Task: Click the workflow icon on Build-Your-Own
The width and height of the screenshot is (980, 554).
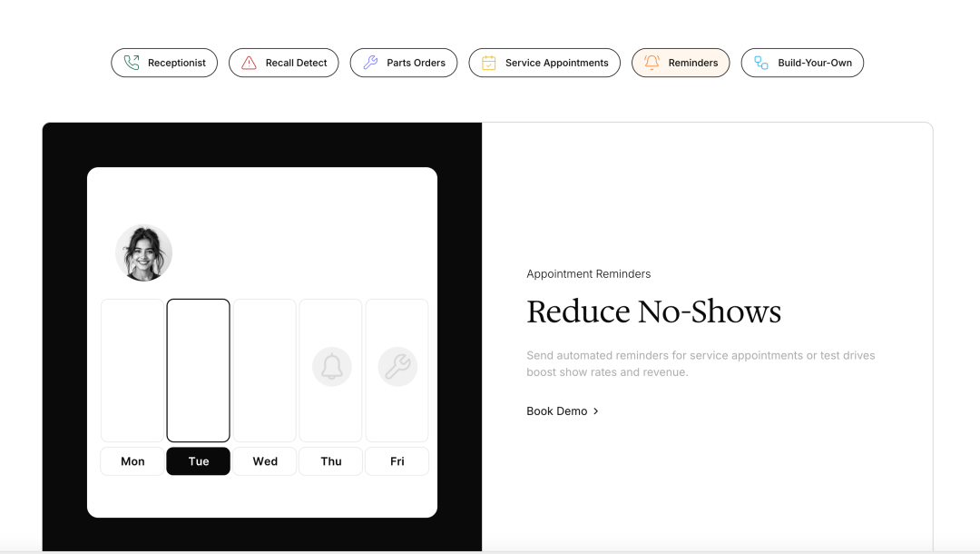Action: (x=761, y=63)
